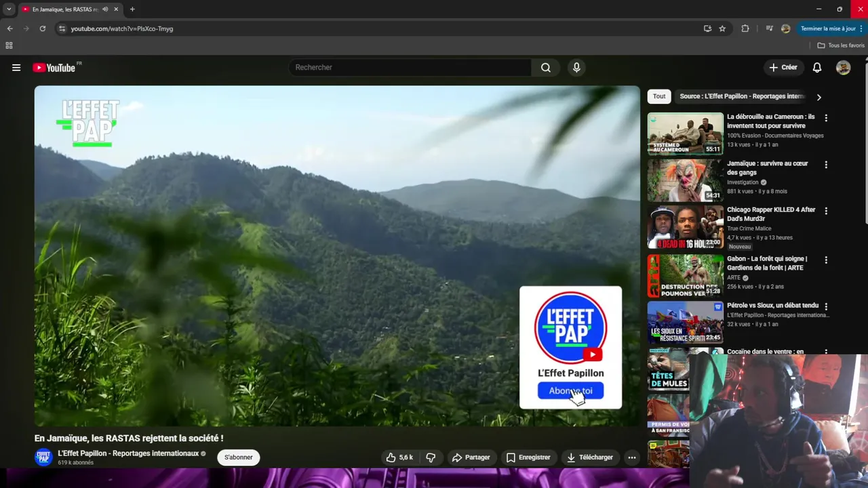868x488 pixels.
Task: Select the Source L'Effet Papillon chip
Action: (x=742, y=96)
